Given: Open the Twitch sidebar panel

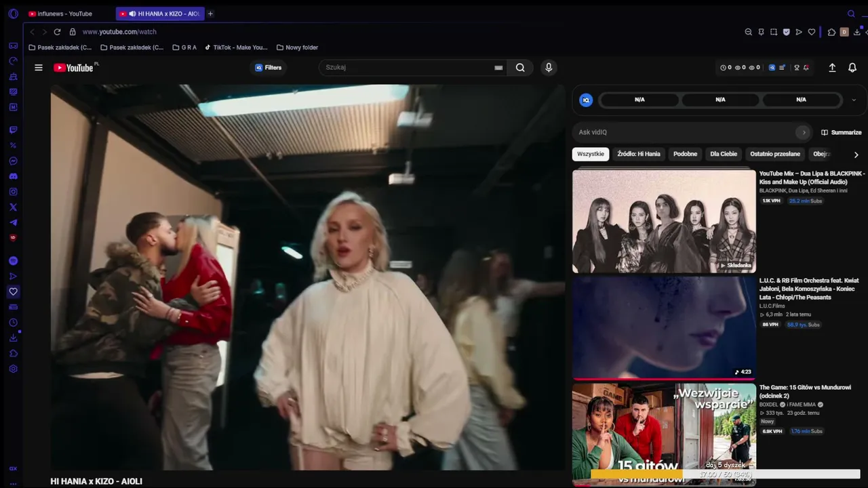Looking at the screenshot, I should 13,130.
